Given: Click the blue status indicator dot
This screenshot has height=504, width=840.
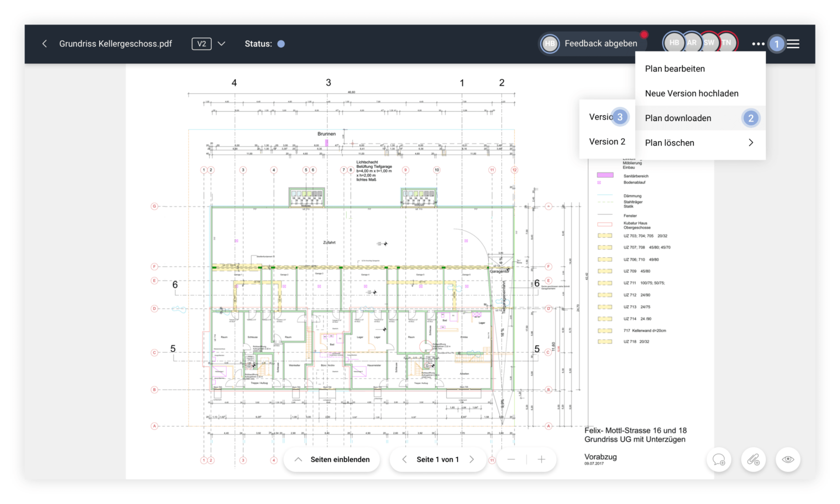Looking at the screenshot, I should 281,44.
